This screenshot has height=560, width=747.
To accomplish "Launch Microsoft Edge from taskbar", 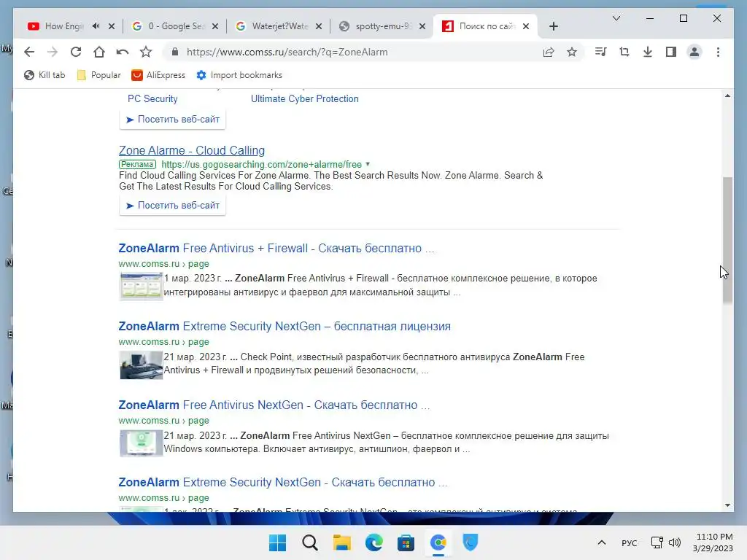I will click(374, 542).
